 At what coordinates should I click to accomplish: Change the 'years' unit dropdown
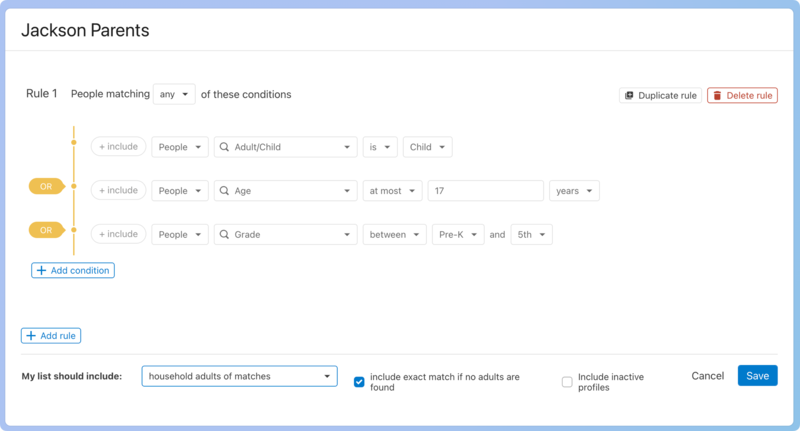click(574, 190)
